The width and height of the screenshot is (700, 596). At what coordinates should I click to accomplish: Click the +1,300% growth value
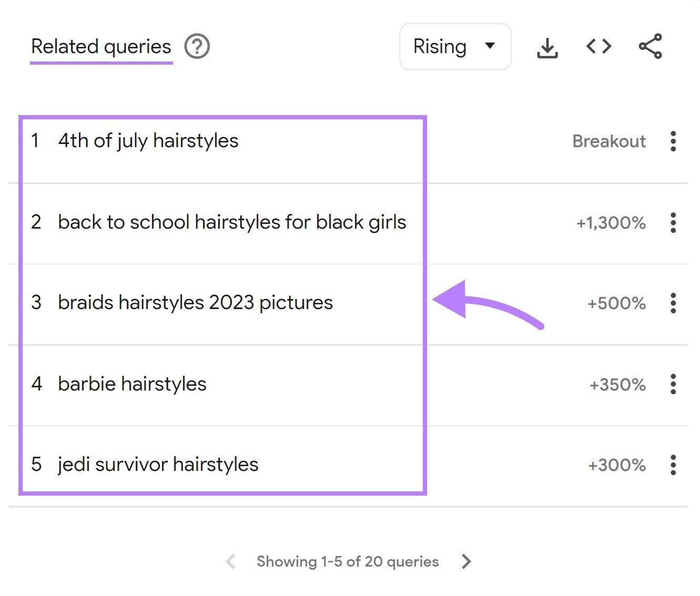coord(611,223)
